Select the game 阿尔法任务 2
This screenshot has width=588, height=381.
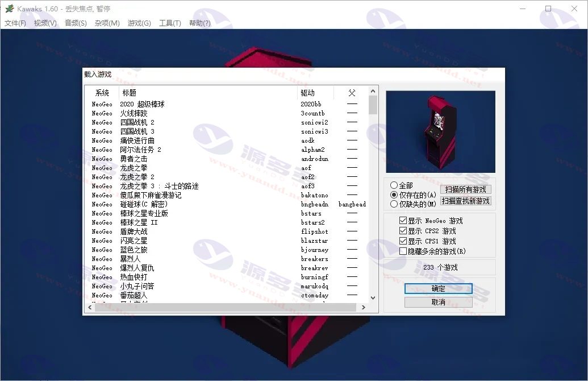[141, 150]
